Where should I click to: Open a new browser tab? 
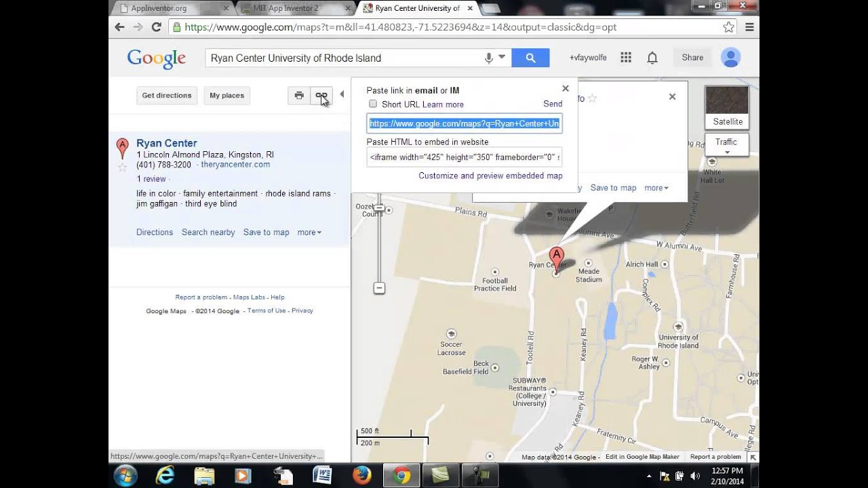[x=490, y=8]
